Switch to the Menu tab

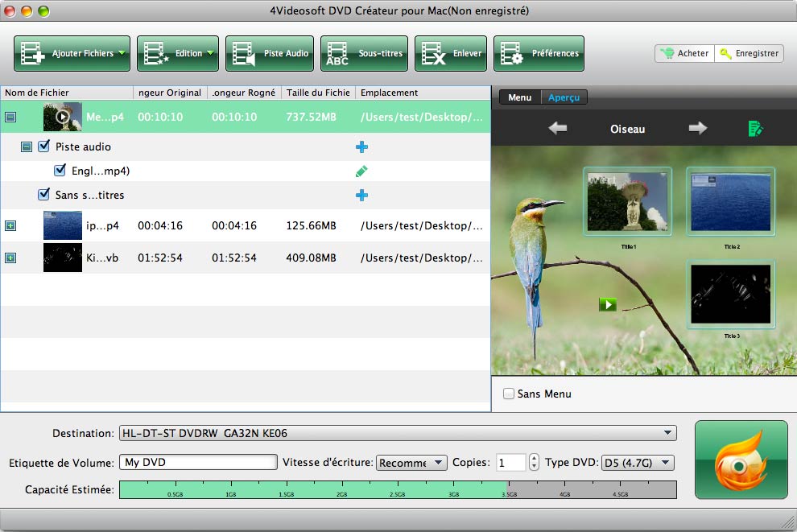pyautogui.click(x=519, y=97)
